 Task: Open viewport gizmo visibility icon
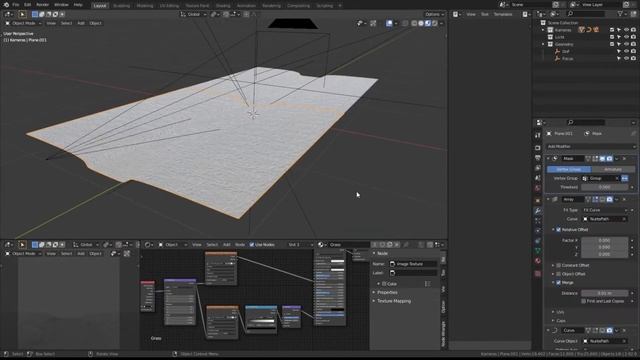[373, 23]
